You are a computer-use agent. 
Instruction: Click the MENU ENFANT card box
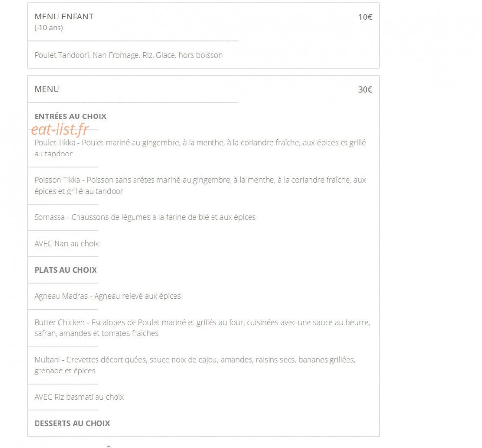pyautogui.click(x=203, y=36)
